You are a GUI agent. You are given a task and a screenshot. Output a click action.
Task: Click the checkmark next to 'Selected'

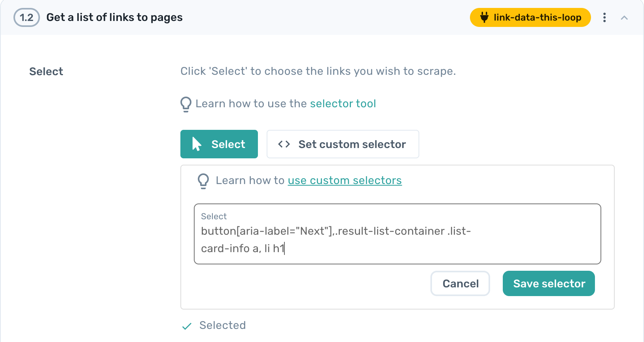(x=187, y=325)
